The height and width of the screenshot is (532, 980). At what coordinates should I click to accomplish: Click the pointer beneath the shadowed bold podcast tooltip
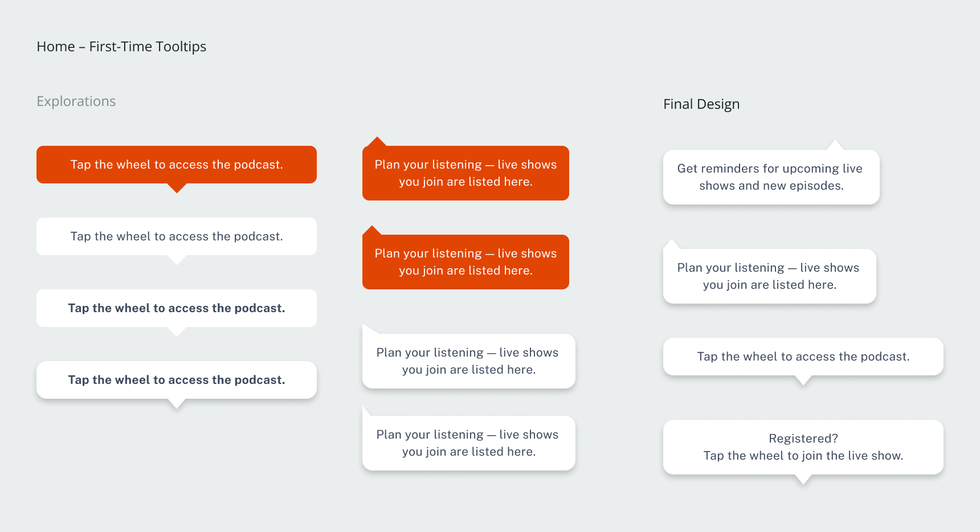(x=177, y=403)
